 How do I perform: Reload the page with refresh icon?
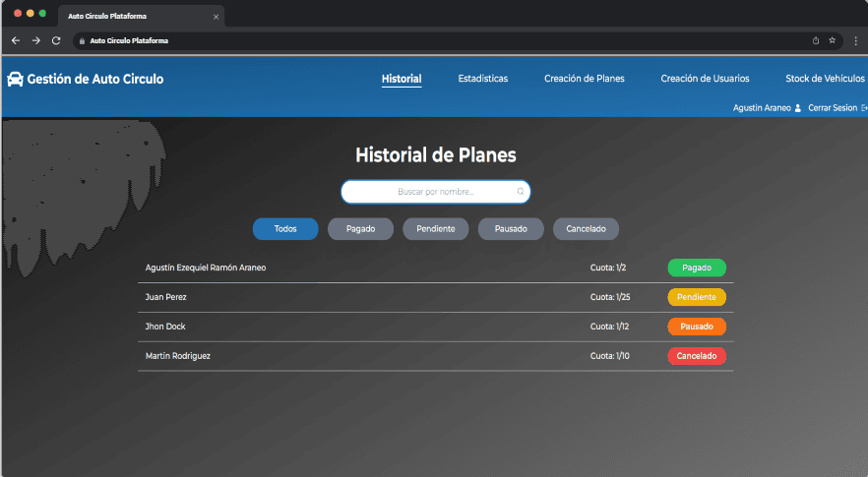pyautogui.click(x=56, y=40)
